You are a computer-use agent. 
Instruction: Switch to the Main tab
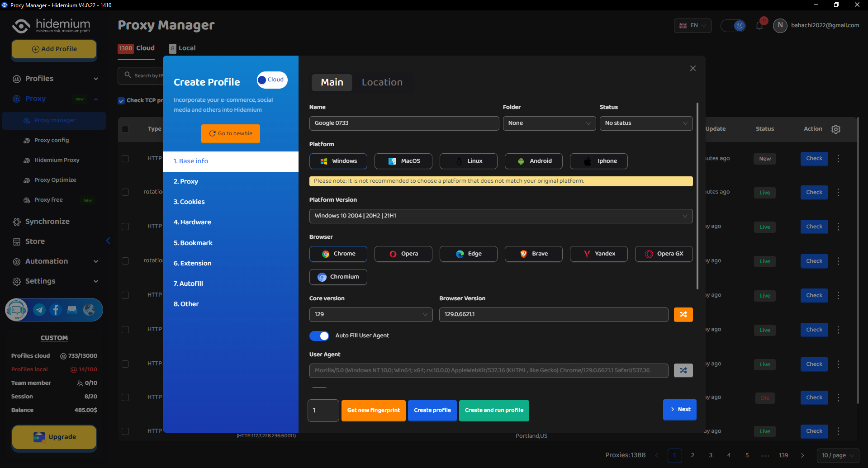[332, 83]
